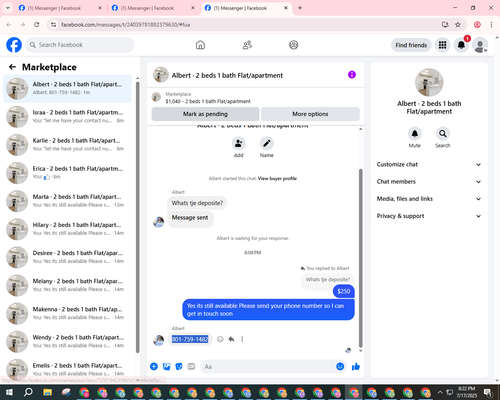Click Find friends button
Screen dimensions: 500x400
point(411,45)
